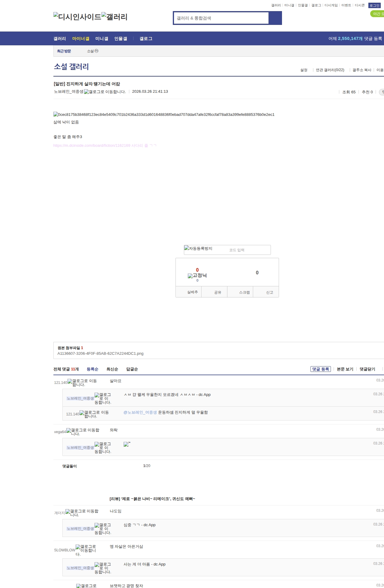Open the 소설 갤러리 title link
This screenshot has width=384, height=588.
pos(71,67)
